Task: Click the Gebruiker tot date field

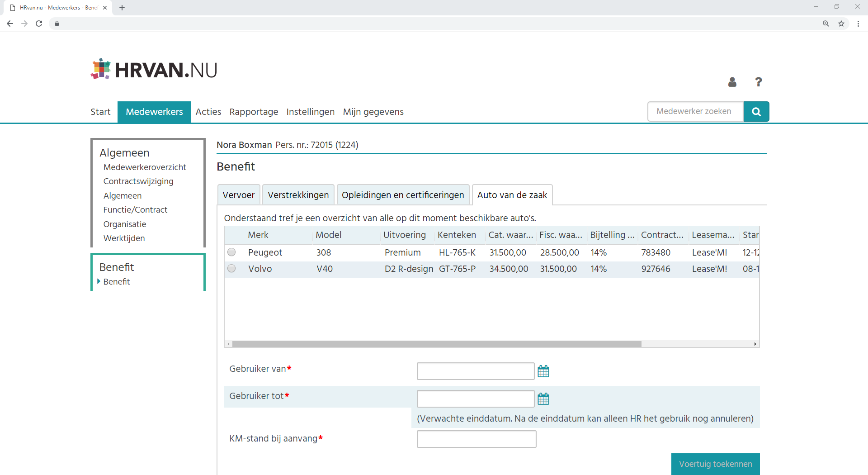Action: pos(476,399)
